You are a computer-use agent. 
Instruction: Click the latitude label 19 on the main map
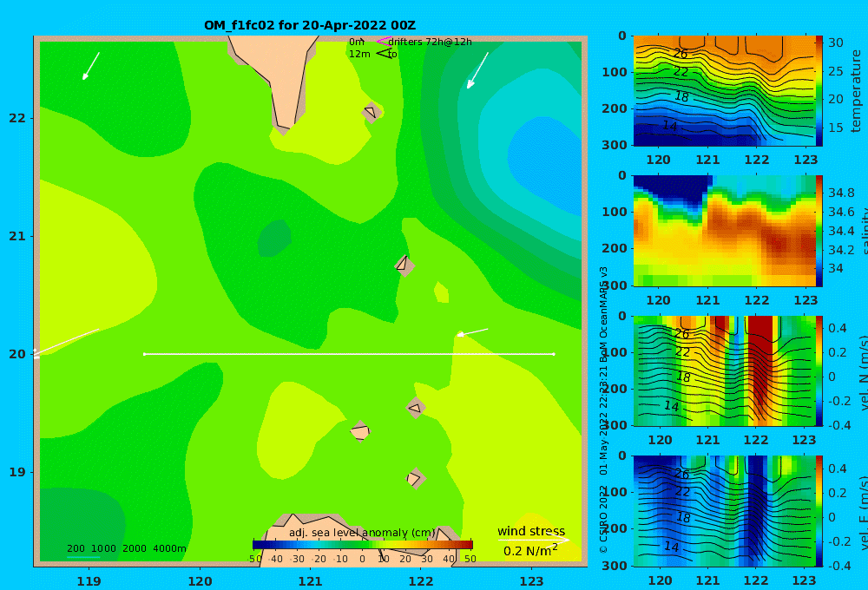click(17, 472)
